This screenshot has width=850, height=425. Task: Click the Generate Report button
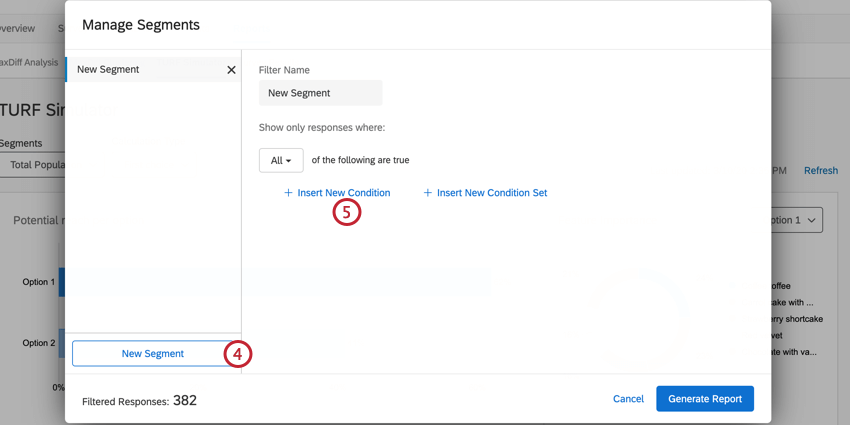(x=705, y=399)
